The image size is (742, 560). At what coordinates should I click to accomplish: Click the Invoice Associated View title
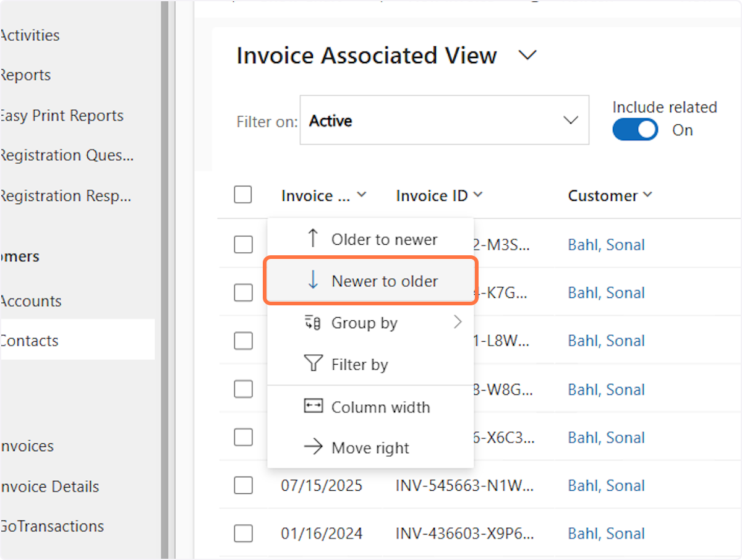(367, 56)
